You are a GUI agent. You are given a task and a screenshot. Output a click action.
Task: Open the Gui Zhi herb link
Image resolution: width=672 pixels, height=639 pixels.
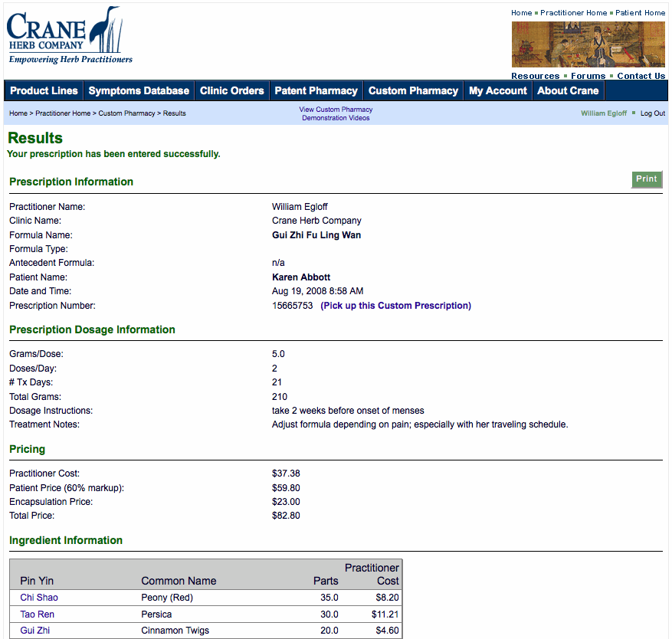35,631
